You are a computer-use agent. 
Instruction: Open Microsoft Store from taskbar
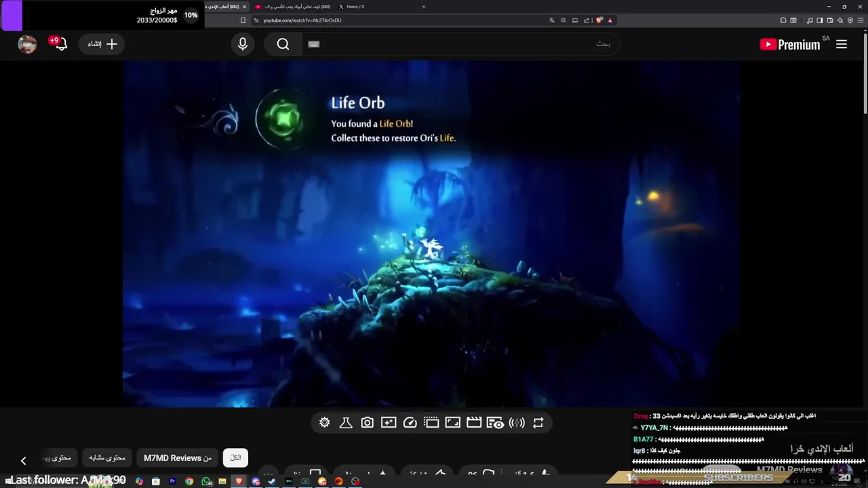coord(155,481)
